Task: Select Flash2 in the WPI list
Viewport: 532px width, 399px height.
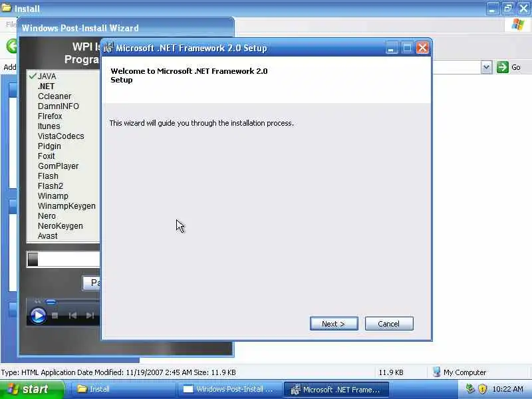Action: (51, 186)
